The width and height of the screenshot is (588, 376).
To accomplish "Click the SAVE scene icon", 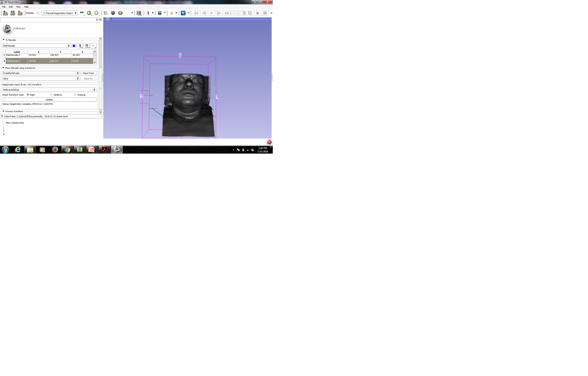I will click(20, 13).
